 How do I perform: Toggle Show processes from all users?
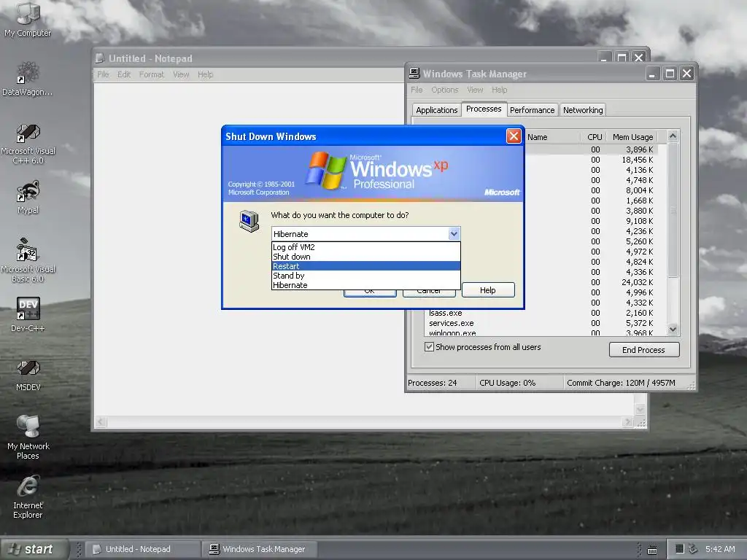coord(429,346)
